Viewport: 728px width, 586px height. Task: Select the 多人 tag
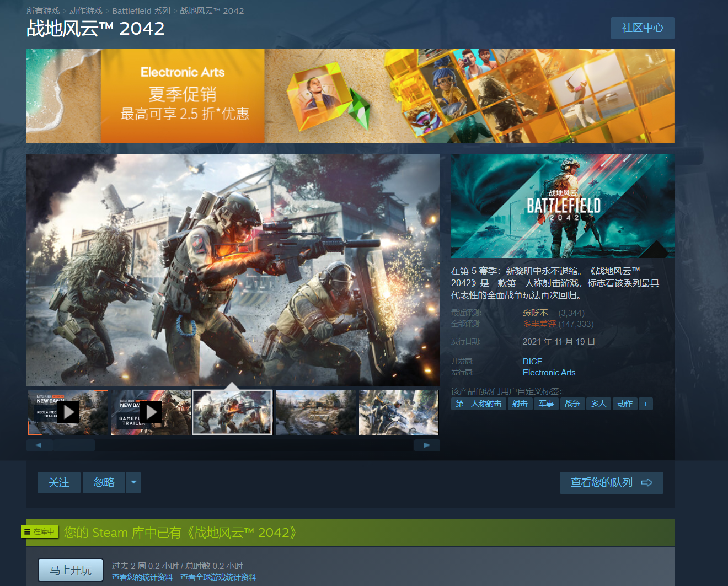coord(599,404)
